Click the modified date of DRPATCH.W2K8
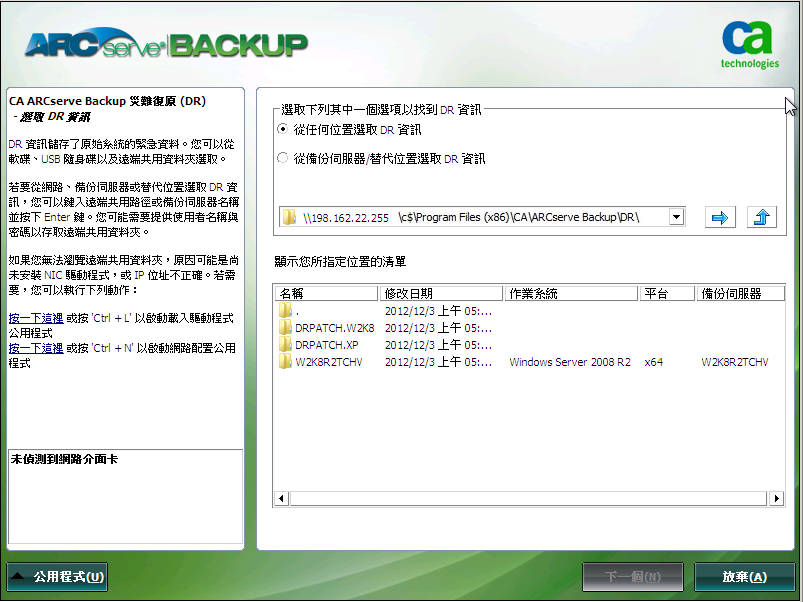803x602 pixels. (438, 328)
